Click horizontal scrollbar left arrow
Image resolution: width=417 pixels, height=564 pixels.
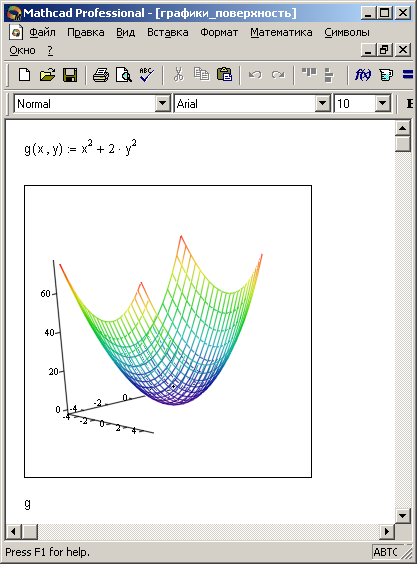pyautogui.click(x=13, y=532)
